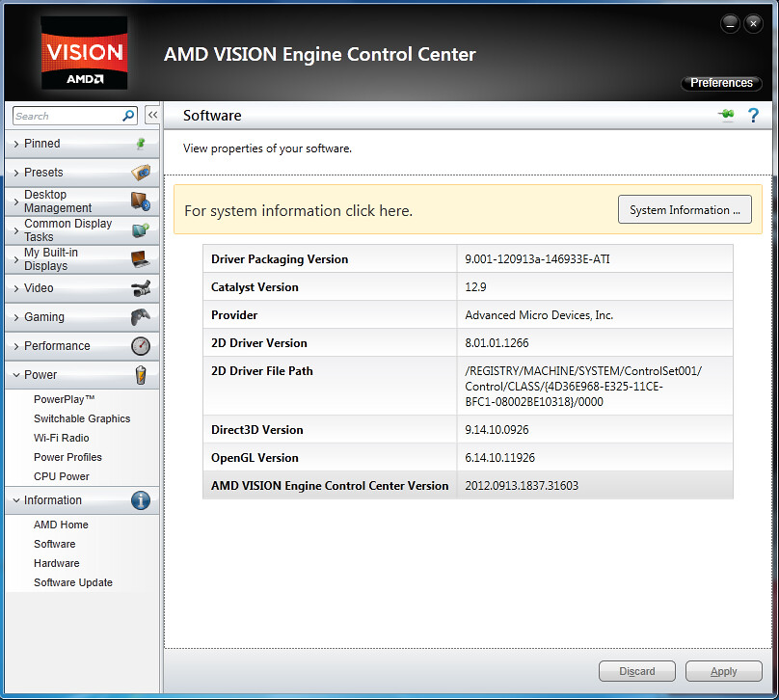
Task: Click the Software page heading
Action: [212, 116]
